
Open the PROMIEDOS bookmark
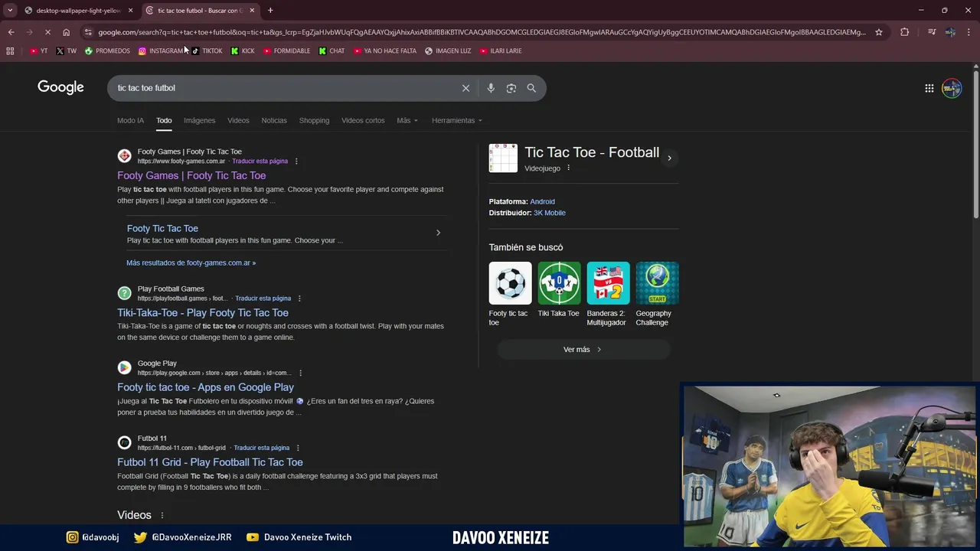click(107, 51)
